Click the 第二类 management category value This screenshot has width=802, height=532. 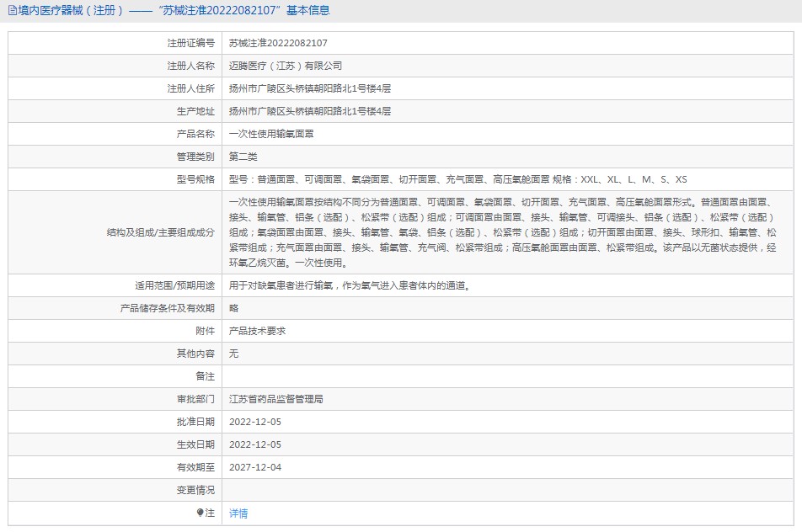click(243, 157)
